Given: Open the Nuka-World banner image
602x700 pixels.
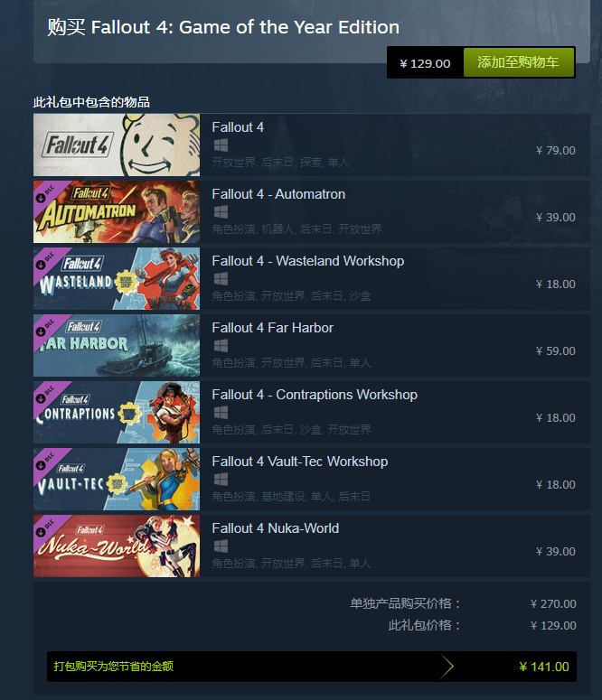Looking at the screenshot, I should coord(117,546).
